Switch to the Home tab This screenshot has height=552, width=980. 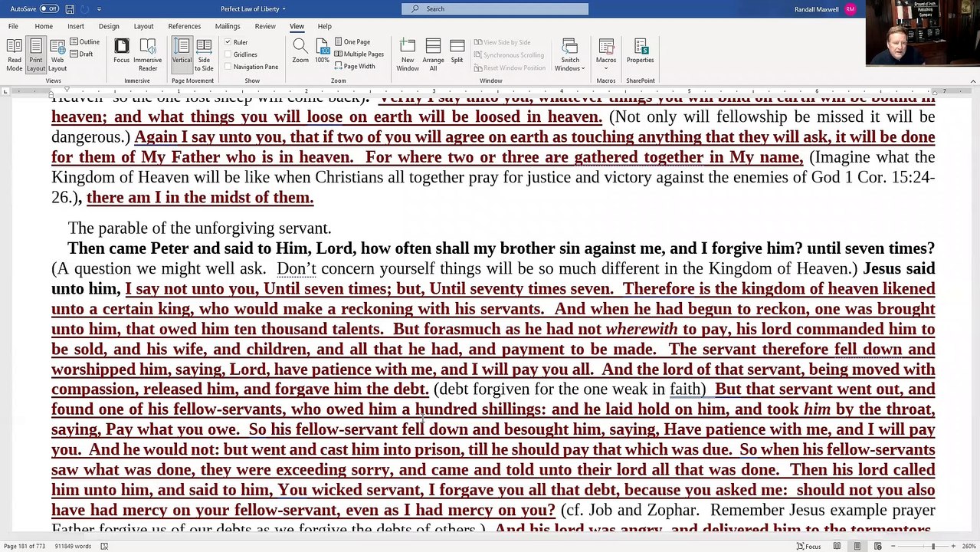tap(44, 26)
